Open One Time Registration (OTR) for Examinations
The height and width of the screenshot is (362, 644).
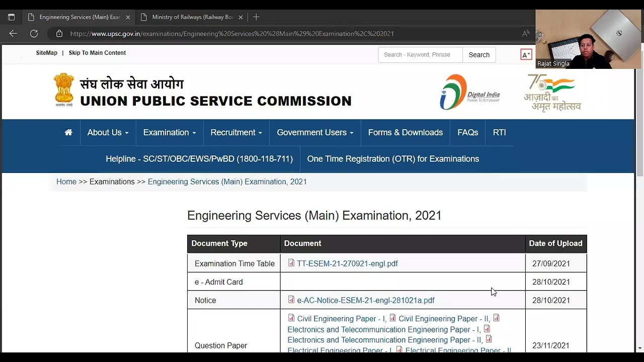(393, 159)
